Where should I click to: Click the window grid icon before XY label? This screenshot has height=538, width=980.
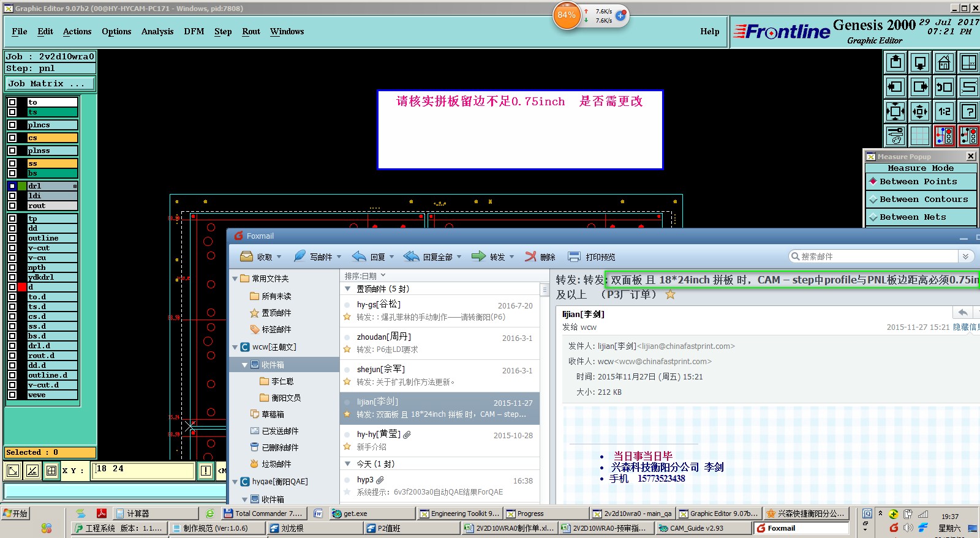coord(51,471)
